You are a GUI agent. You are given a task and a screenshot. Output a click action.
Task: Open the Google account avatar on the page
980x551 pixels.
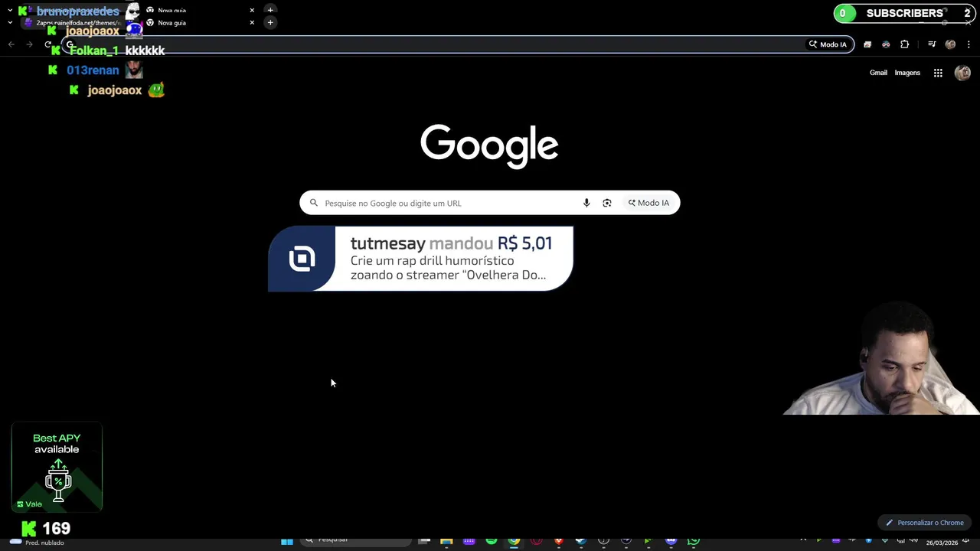962,73
